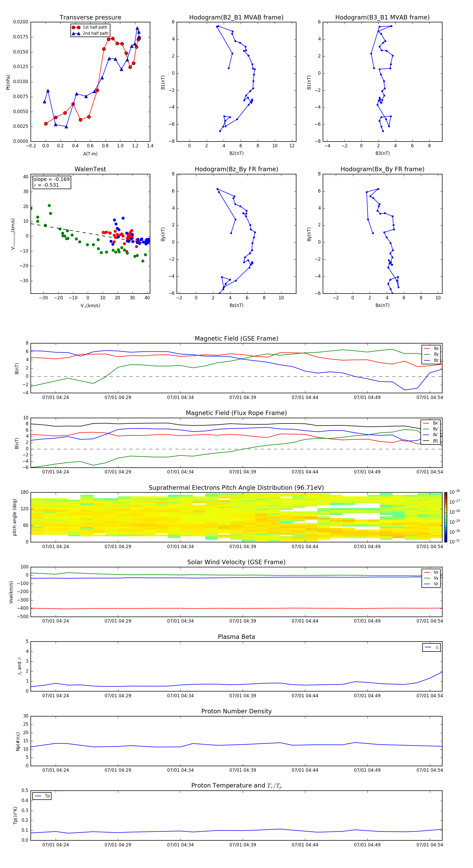Click the "Plasma Beta" panel title
The height and width of the screenshot is (868, 473).
point(236,637)
